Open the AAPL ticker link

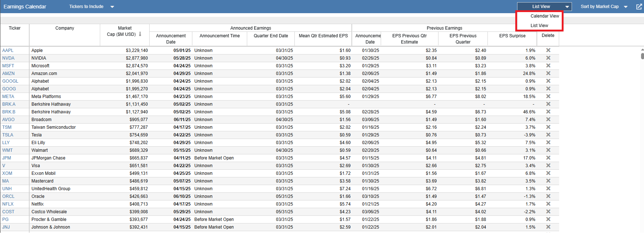click(x=8, y=50)
